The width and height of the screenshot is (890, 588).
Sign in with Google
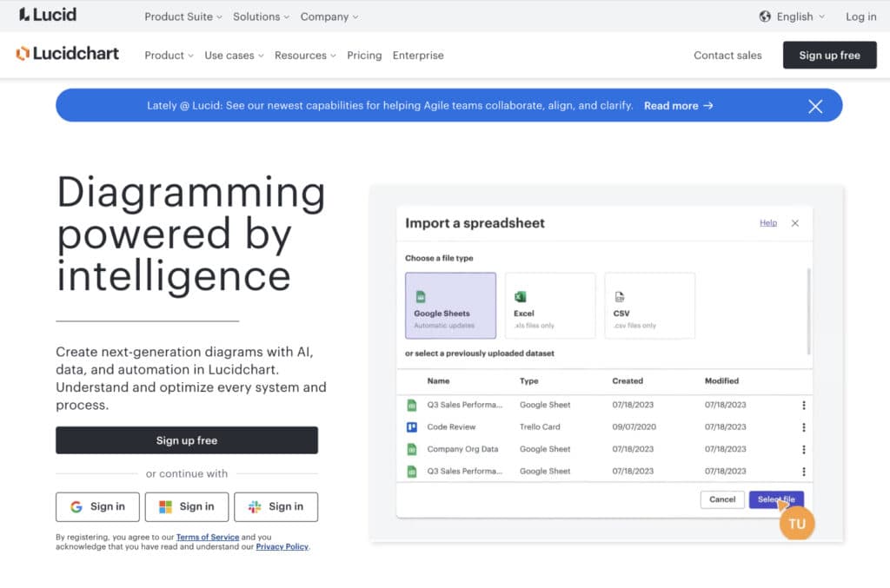point(97,506)
